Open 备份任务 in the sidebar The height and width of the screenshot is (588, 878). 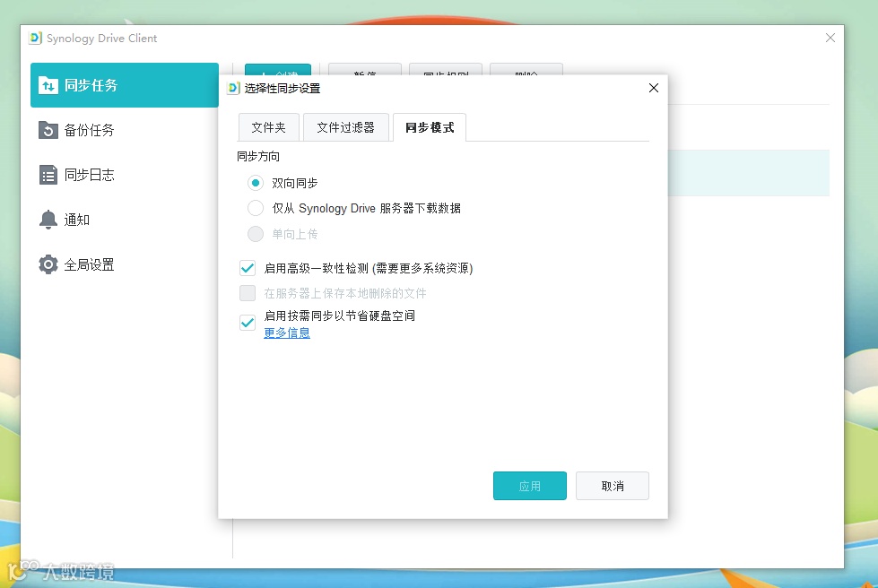point(125,130)
